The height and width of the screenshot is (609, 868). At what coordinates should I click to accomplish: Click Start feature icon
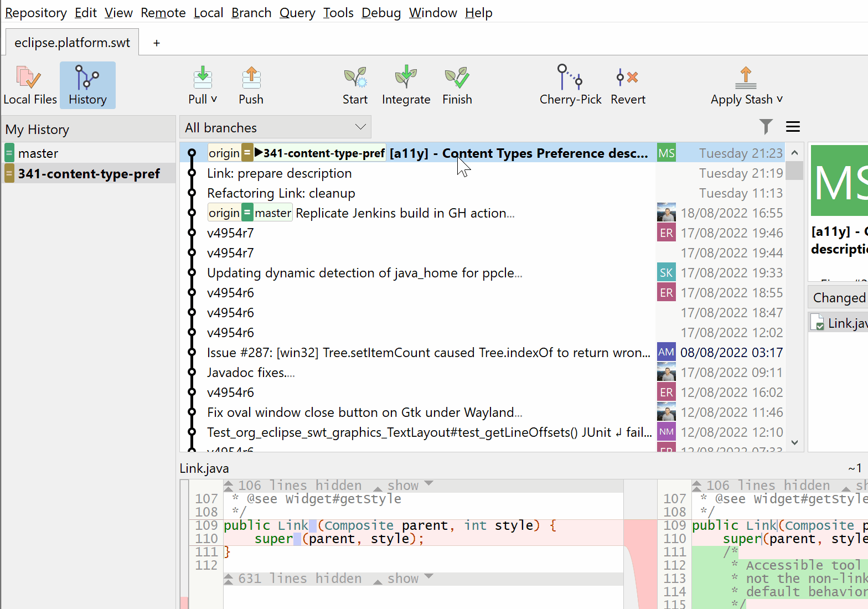tap(355, 78)
